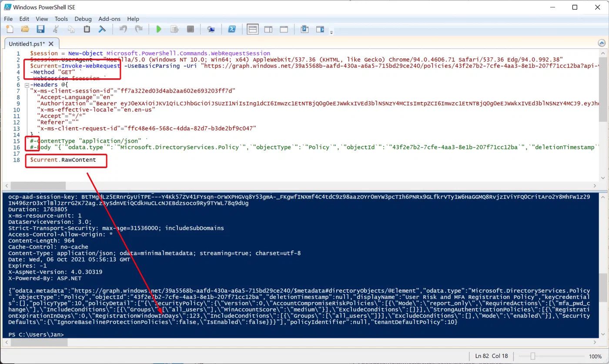Image resolution: width=609 pixels, height=364 pixels.
Task: Click the X-Powered-By: ASP.NET output line
Action: [x=45, y=278]
